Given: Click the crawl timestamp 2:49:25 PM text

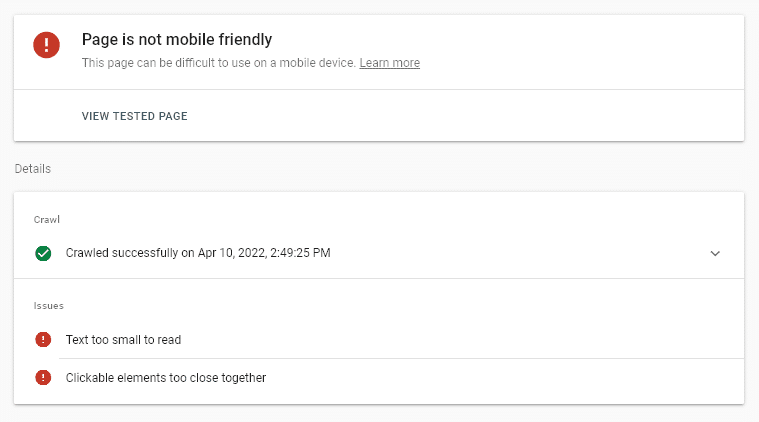Looking at the screenshot, I should pos(300,253).
